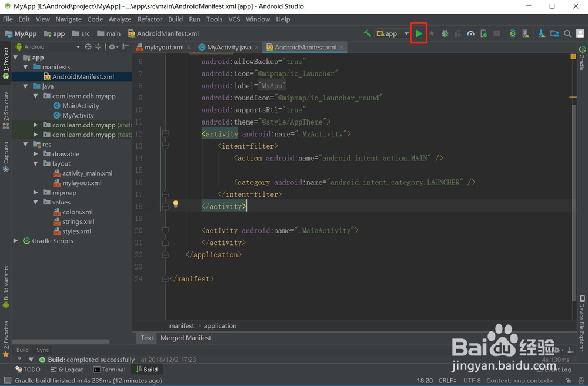Open the VCS menu
588x386 pixels.
[234, 19]
